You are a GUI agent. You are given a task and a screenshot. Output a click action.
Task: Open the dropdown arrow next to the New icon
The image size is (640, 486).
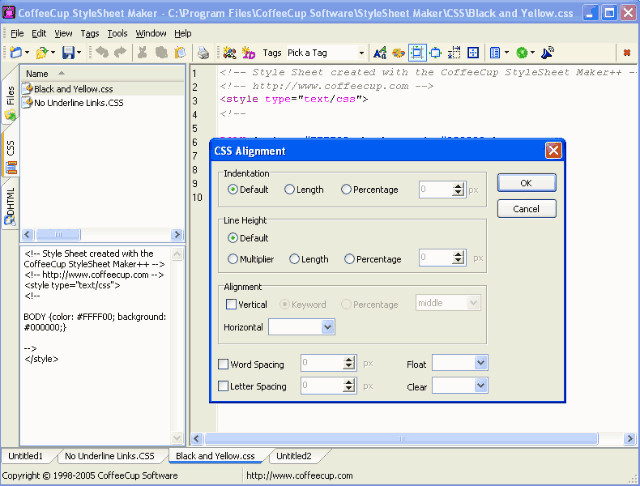point(27,53)
